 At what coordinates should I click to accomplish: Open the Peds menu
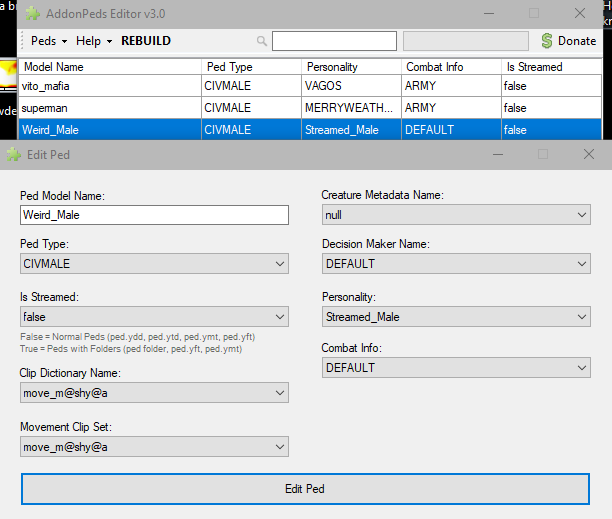point(49,41)
